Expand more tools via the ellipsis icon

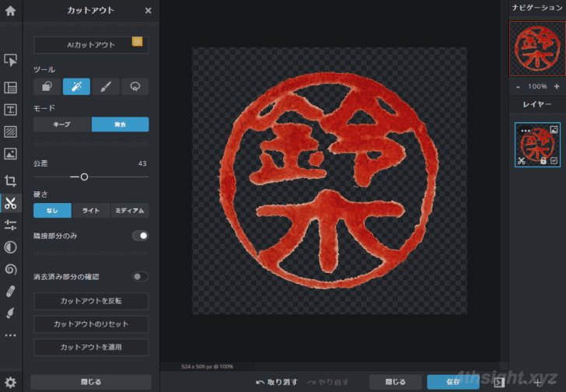pos(11,336)
